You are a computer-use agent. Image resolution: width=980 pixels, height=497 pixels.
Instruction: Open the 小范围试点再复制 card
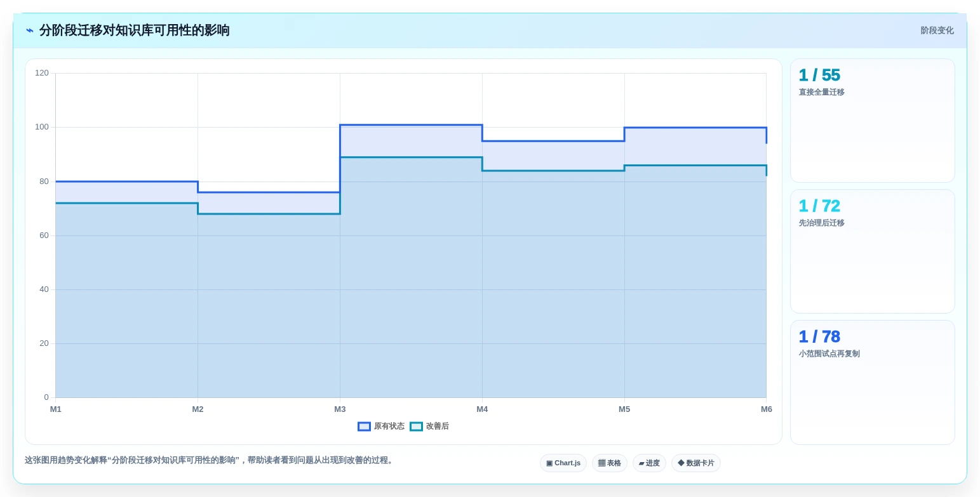[873, 382]
